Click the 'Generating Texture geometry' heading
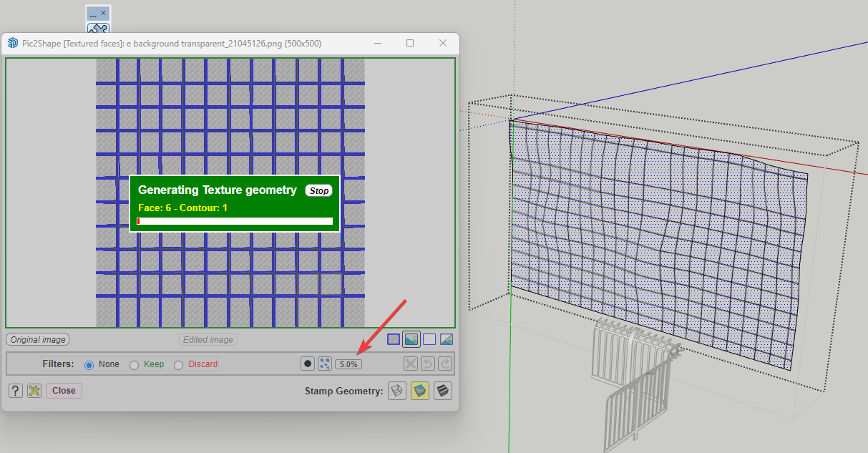 pyautogui.click(x=217, y=190)
